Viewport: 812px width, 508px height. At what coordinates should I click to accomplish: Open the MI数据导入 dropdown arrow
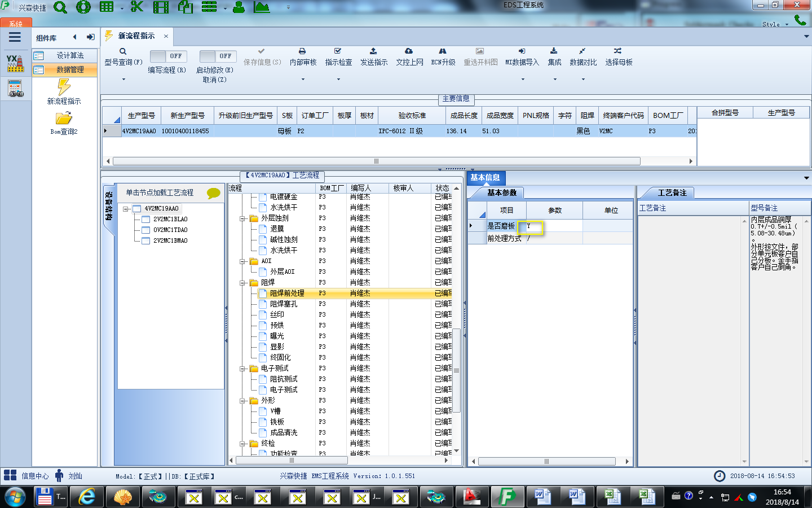[523, 80]
